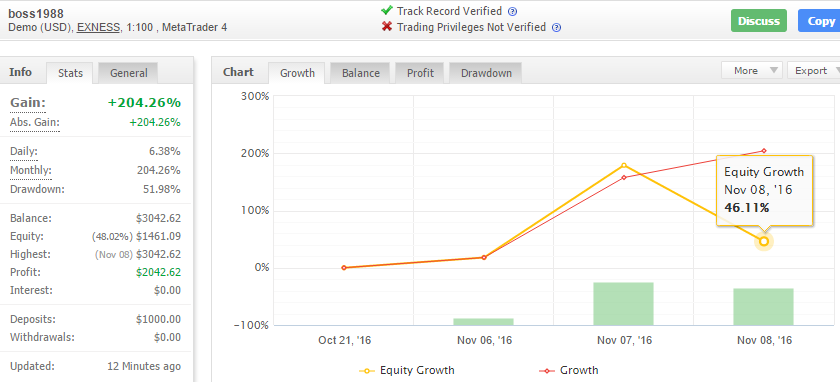Toggle Growth series in chart legend
The height and width of the screenshot is (382, 840).
(568, 370)
